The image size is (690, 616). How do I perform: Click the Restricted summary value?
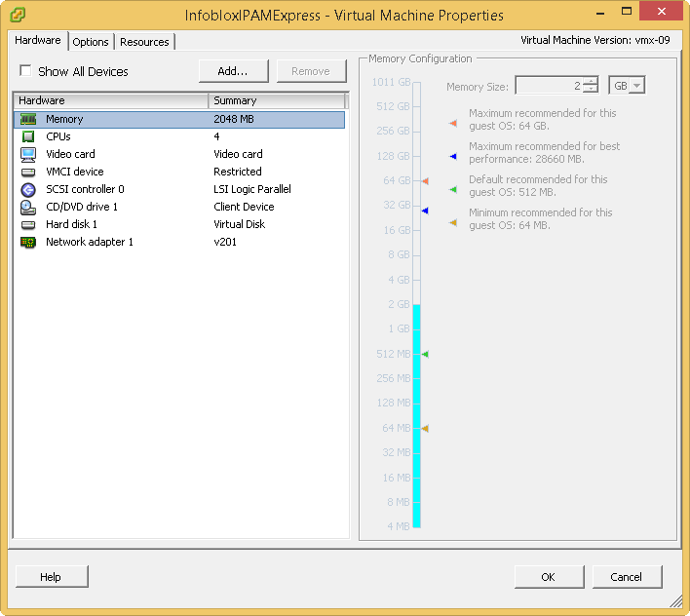point(238,173)
